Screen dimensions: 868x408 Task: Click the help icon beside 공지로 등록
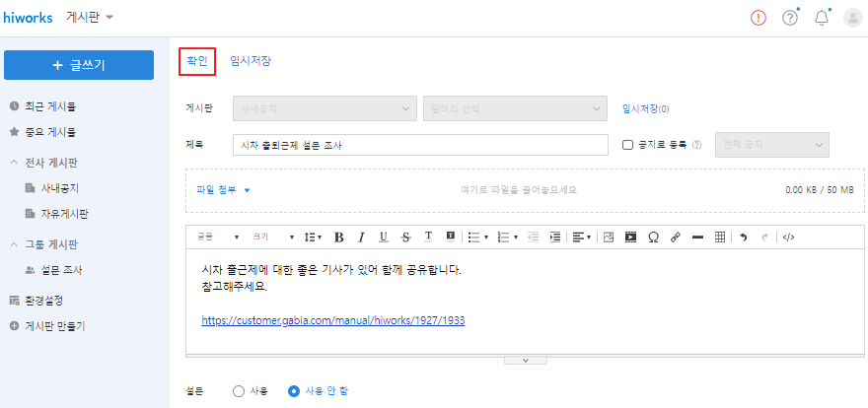tap(697, 145)
